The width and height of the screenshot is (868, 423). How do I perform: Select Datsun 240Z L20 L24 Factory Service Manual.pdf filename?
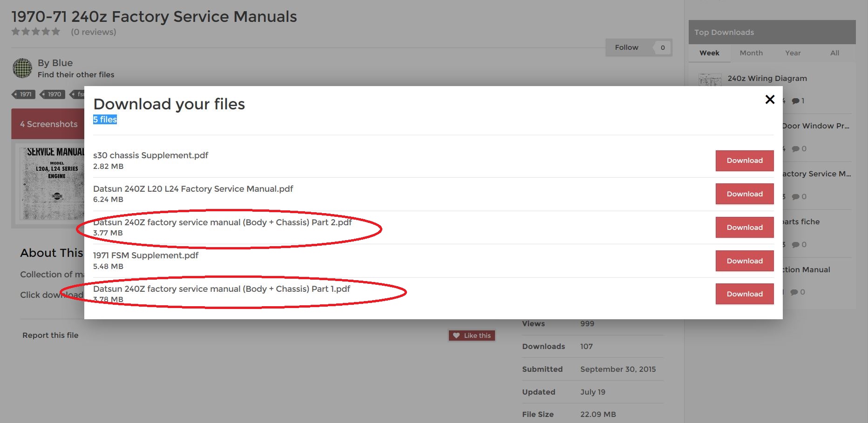click(x=193, y=189)
